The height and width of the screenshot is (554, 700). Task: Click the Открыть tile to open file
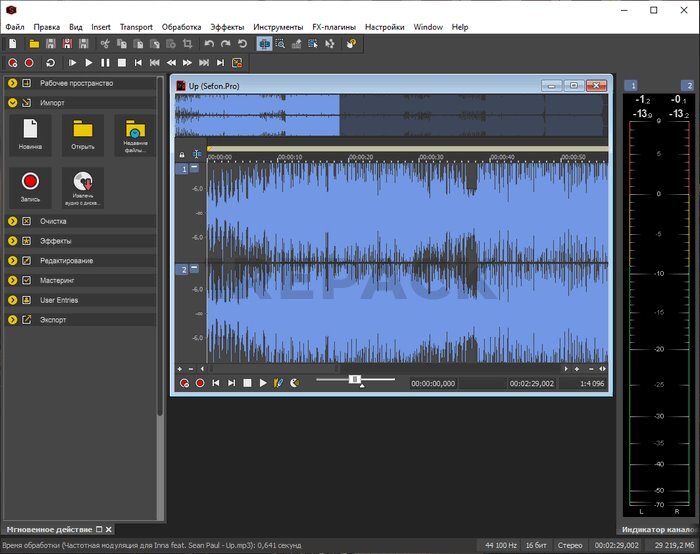[82, 133]
